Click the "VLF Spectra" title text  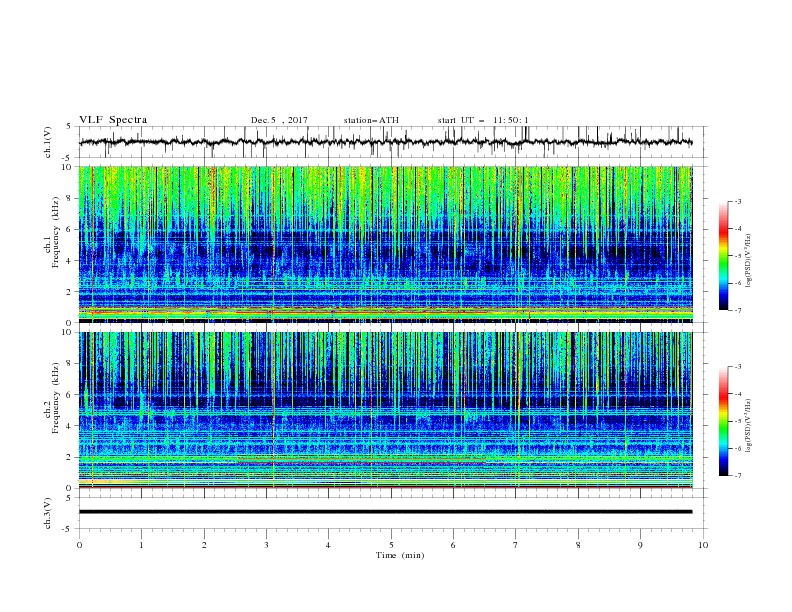click(x=113, y=120)
